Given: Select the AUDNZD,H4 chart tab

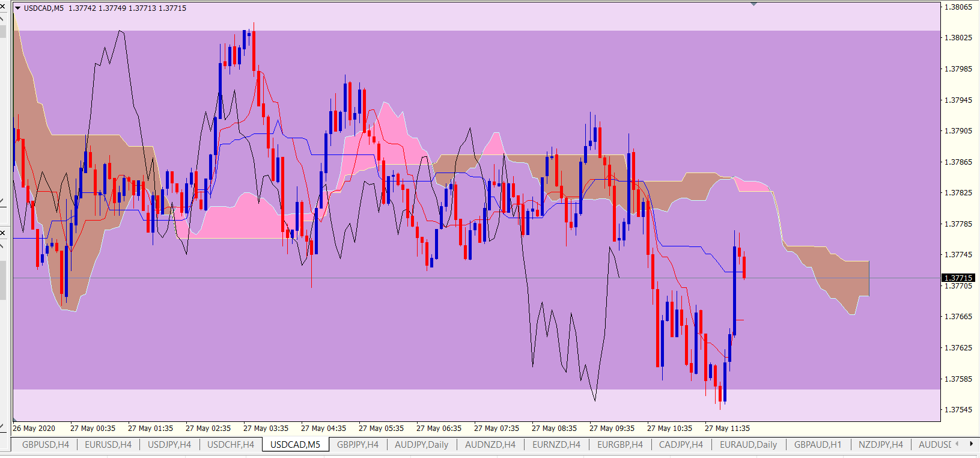Looking at the screenshot, I should coord(490,445).
